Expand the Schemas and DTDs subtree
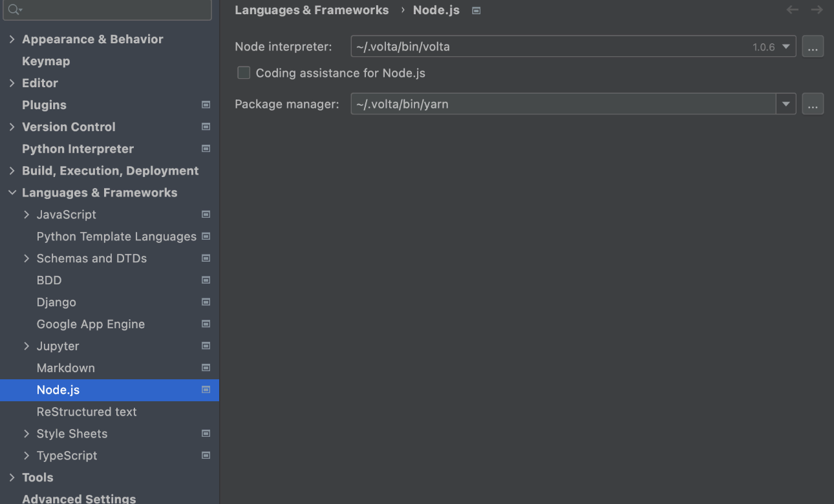The height and width of the screenshot is (504, 834). click(27, 258)
